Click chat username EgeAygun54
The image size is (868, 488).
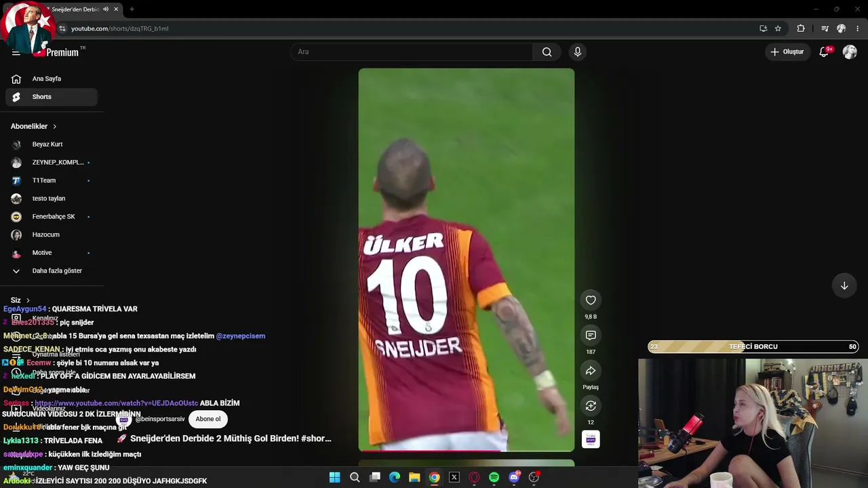coord(24,309)
